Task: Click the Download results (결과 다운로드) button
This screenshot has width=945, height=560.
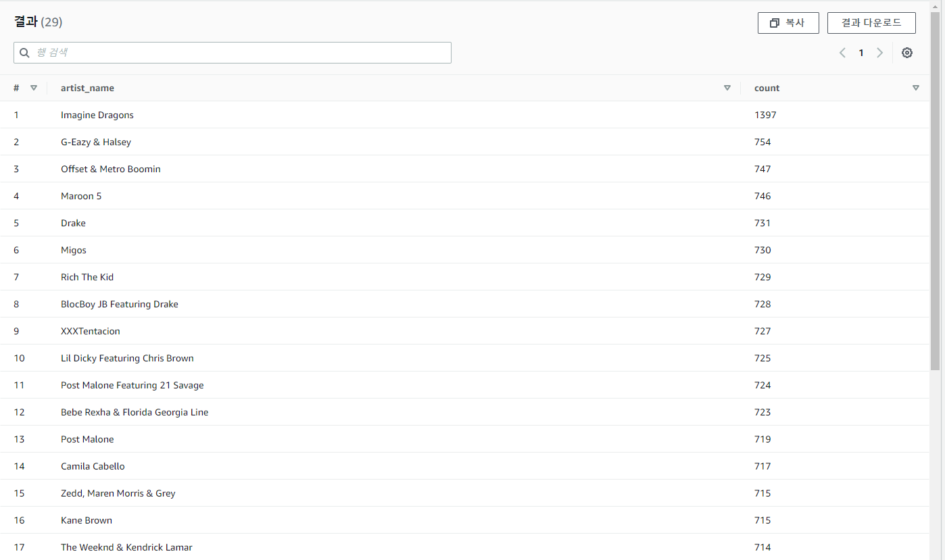Action: pyautogui.click(x=871, y=23)
